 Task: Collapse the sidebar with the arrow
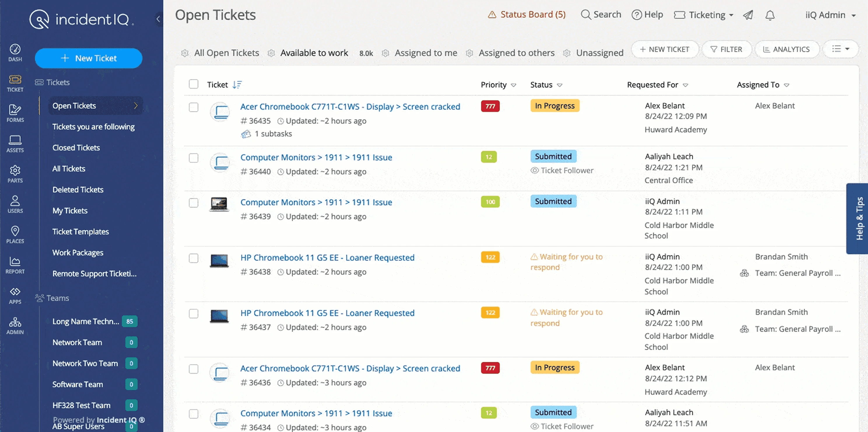pyautogui.click(x=158, y=19)
